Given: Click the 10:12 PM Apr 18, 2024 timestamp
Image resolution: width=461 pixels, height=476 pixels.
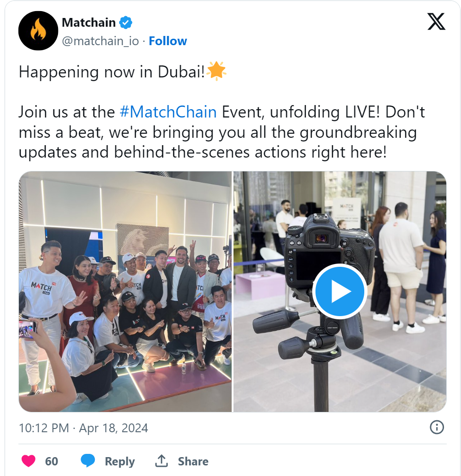Looking at the screenshot, I should 83,428.
